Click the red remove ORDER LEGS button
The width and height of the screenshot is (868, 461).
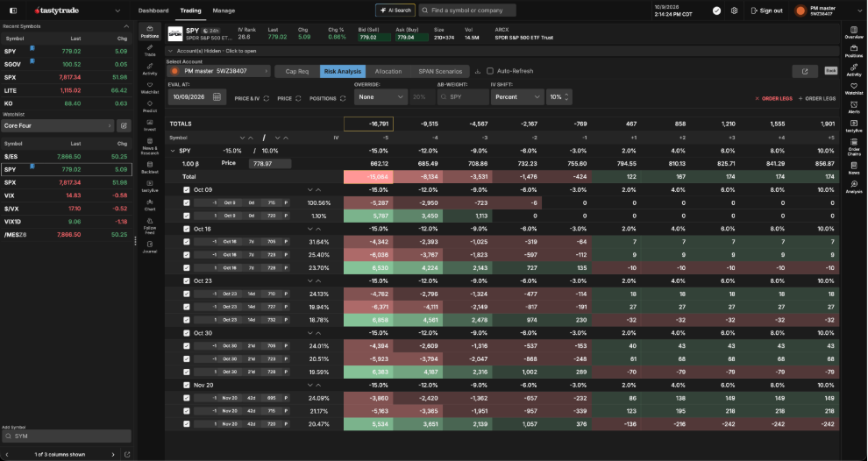click(773, 98)
